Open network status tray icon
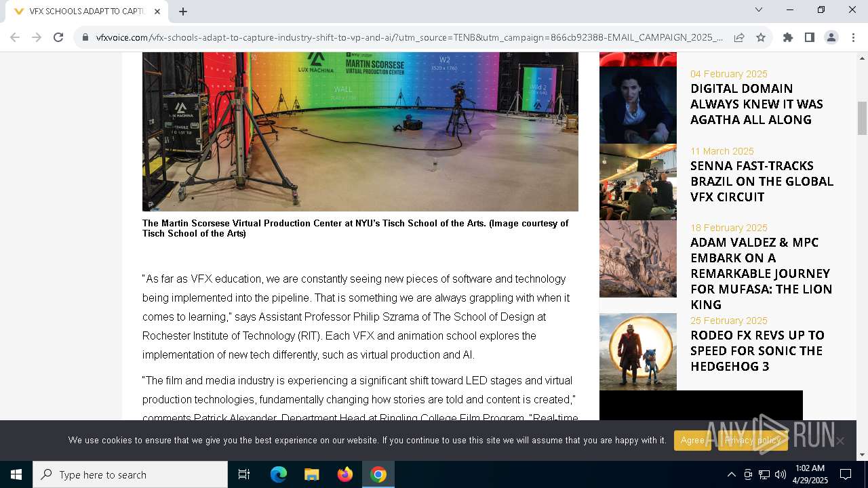 point(764,474)
